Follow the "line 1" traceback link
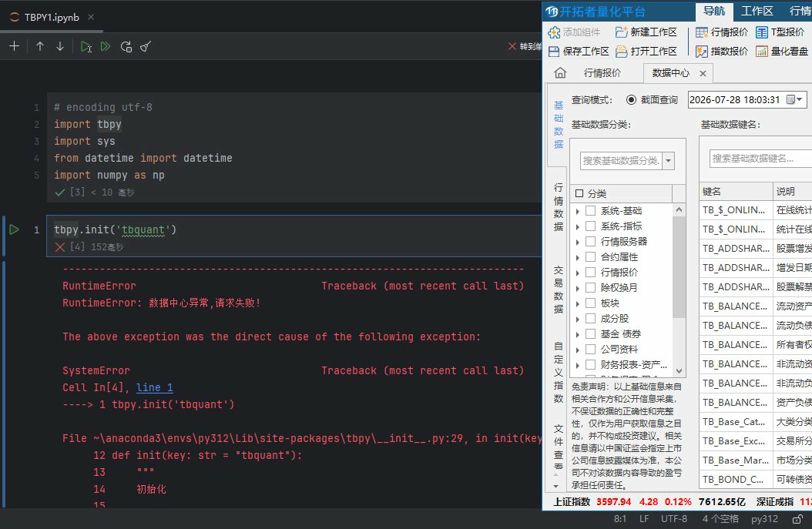This screenshot has height=529, width=812. point(154,387)
